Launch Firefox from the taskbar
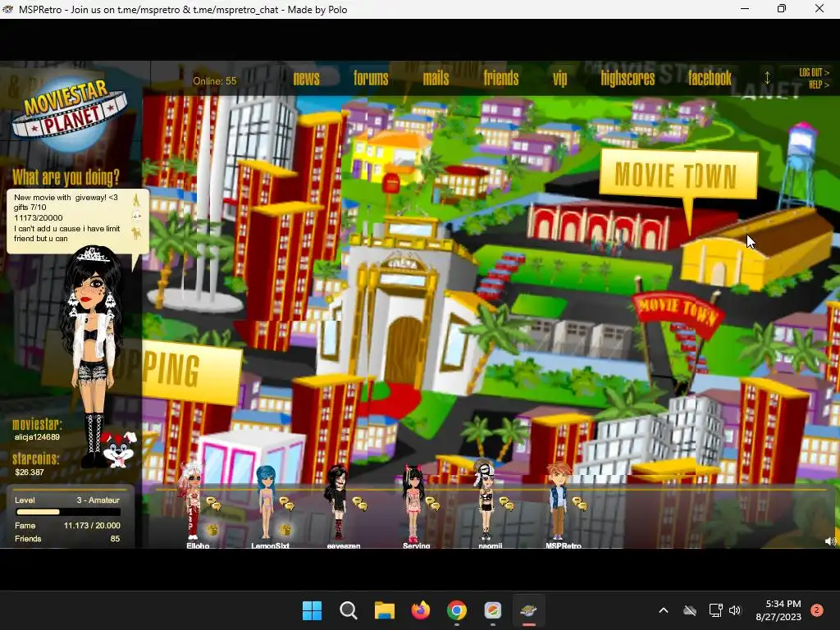The height and width of the screenshot is (630, 840). [x=421, y=610]
